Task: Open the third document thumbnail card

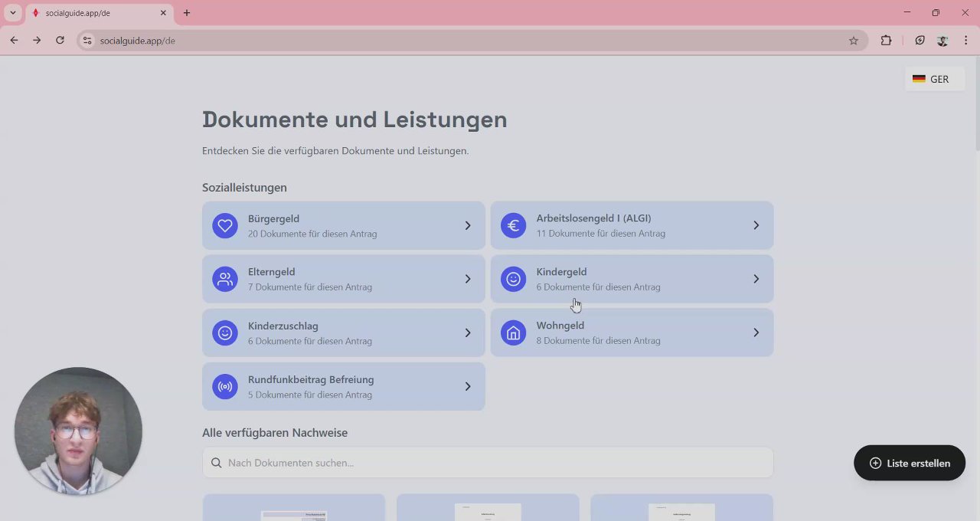Action: (x=681, y=507)
